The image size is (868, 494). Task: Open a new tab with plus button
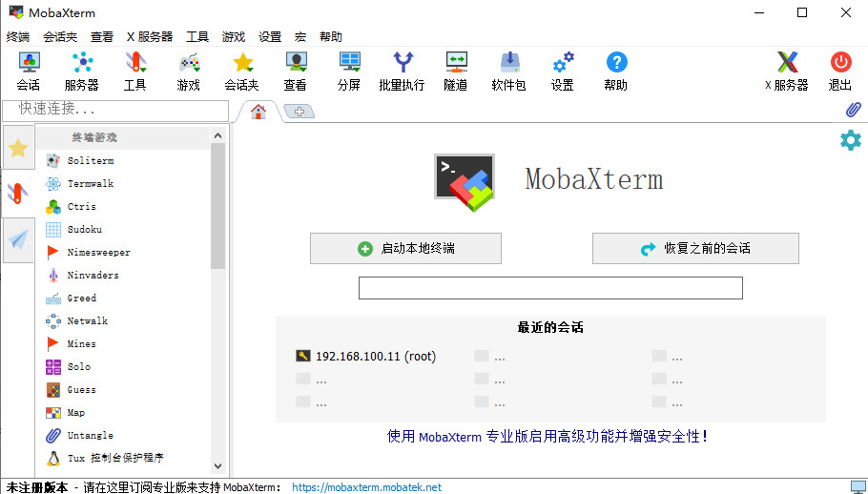pos(300,112)
